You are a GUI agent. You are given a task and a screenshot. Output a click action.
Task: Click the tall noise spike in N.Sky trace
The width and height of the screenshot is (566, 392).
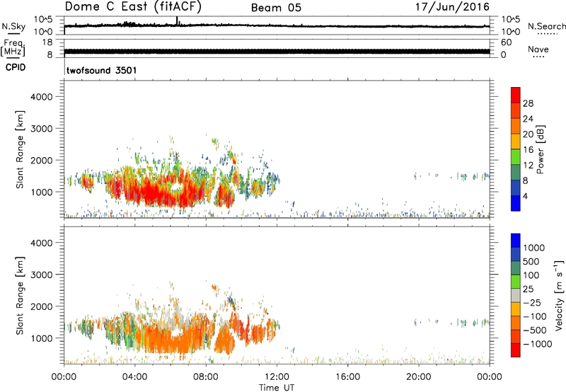coord(177,21)
